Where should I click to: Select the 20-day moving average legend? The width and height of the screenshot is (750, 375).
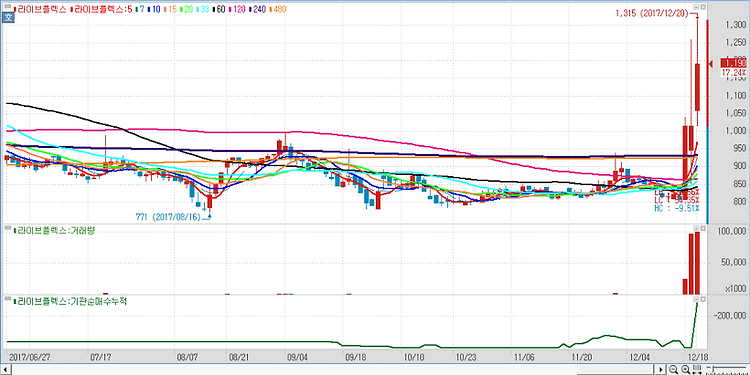(187, 9)
